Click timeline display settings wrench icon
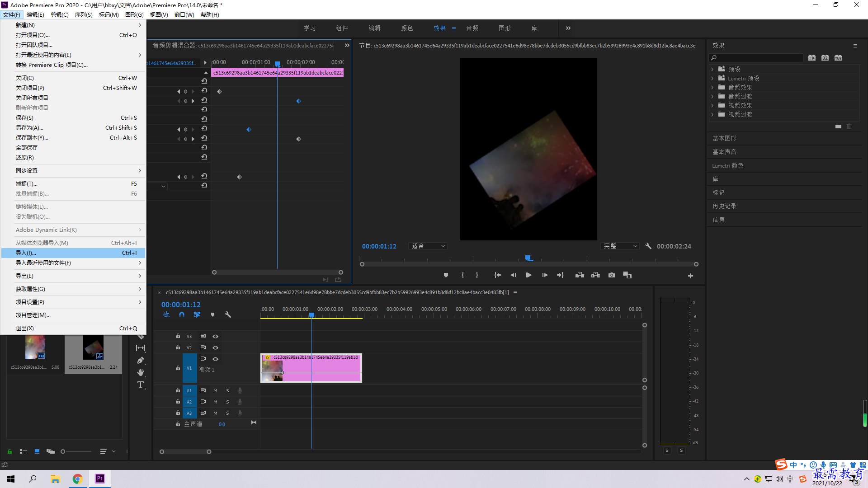Screen dimensions: 868x488 pos(228,314)
